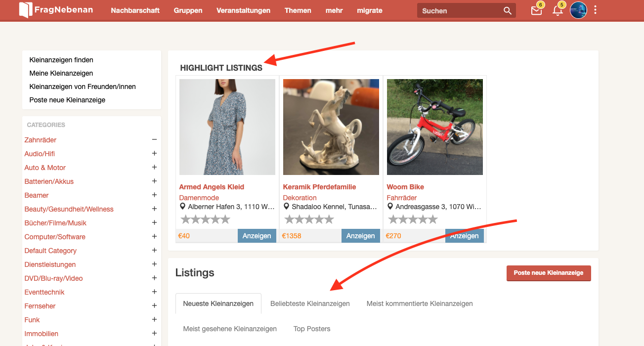Open Meine Kleinanzeigen link
This screenshot has width=644, height=346.
pos(61,73)
